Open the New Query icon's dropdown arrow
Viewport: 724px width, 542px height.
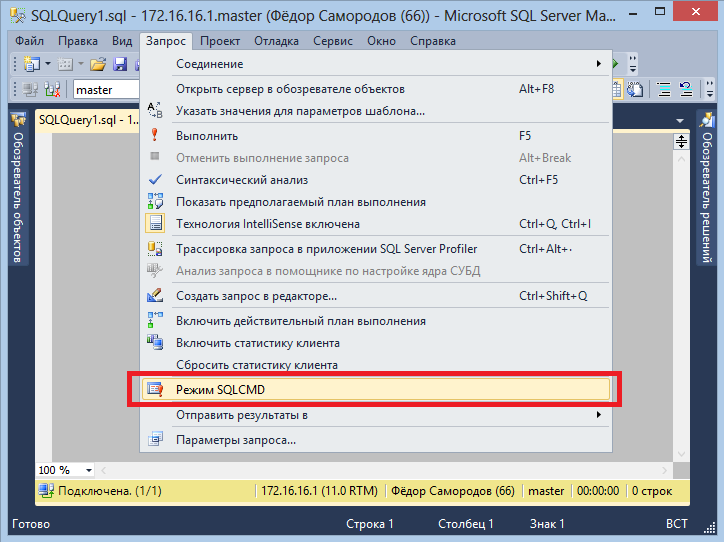pos(48,64)
